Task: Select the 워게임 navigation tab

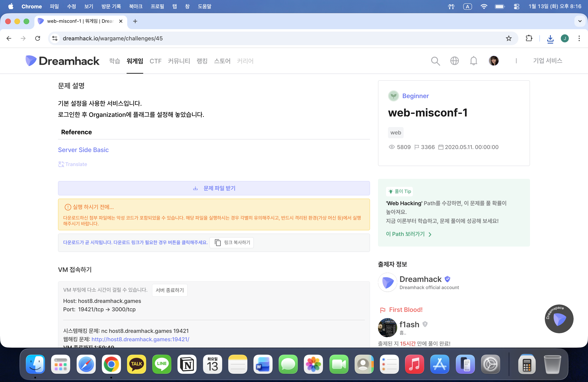Action: tap(135, 61)
